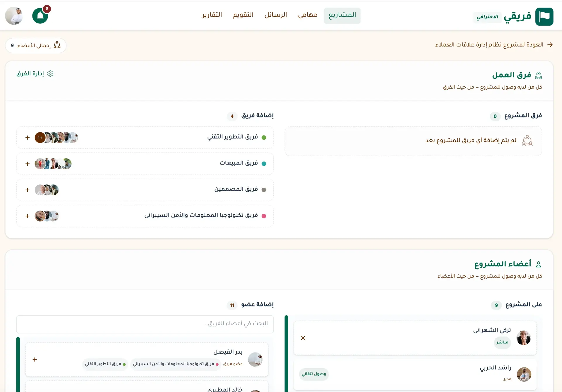Screen dimensions: 562x392
Task: Add فريق تكنولوجيا المعلومات والأمن السيبراني with plus
Action: (x=28, y=216)
